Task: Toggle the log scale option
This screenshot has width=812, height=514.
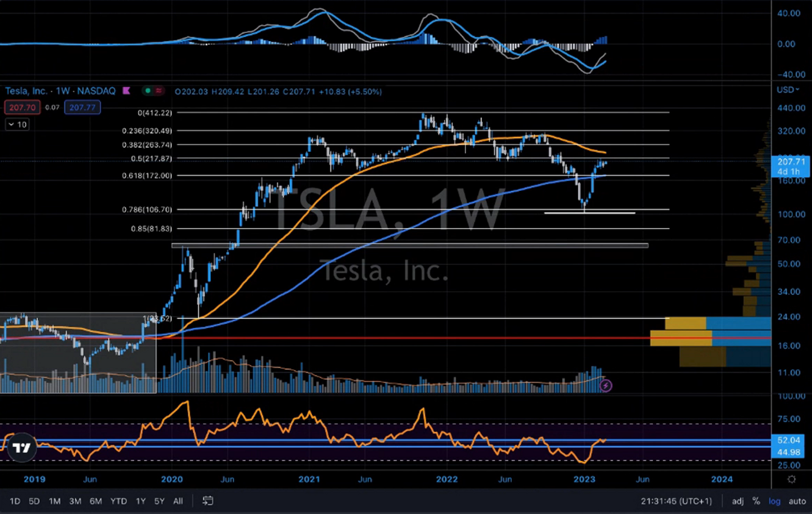Action: point(774,501)
